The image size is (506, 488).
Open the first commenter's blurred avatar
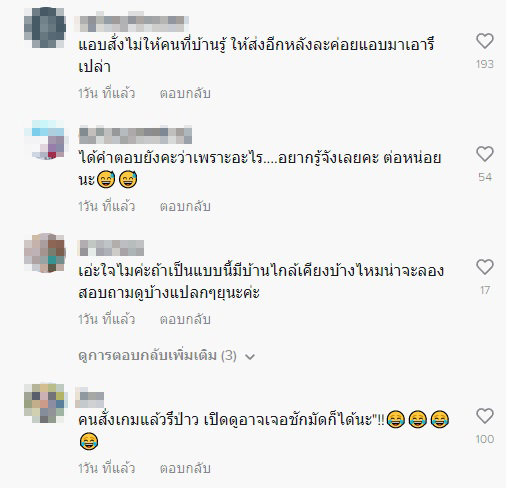45,27
